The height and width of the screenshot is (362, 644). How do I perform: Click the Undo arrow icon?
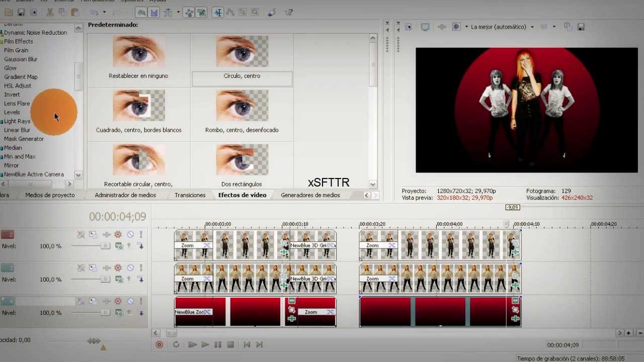click(x=94, y=12)
